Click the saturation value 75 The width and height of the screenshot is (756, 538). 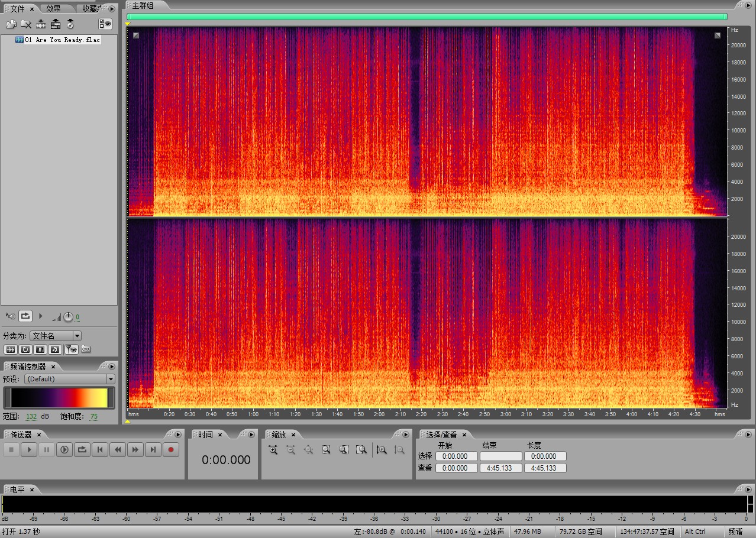94,416
